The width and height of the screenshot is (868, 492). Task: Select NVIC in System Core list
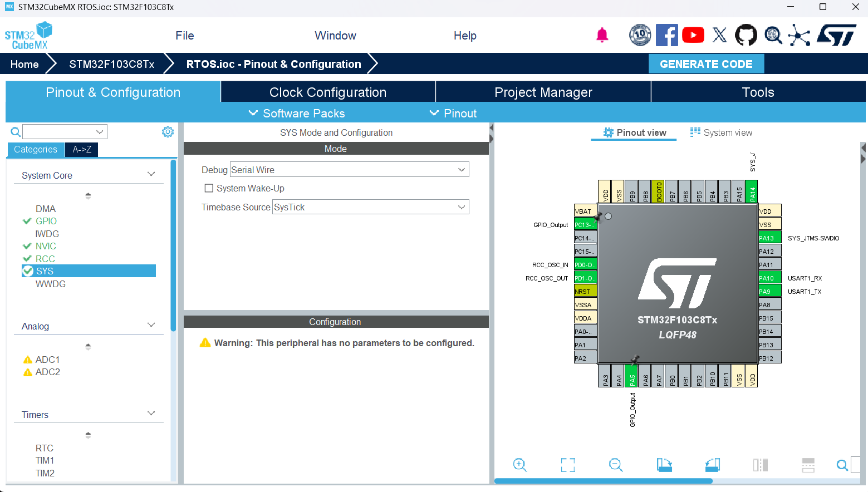point(46,246)
